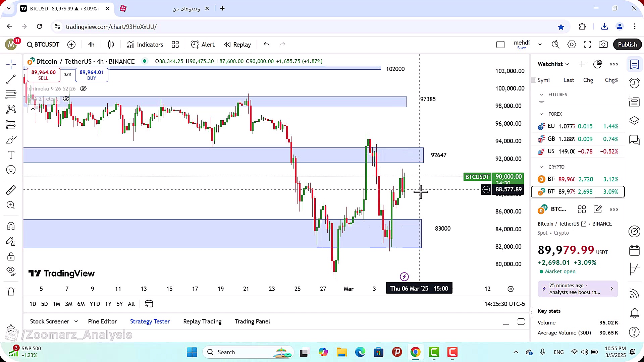Open the go to date calendar icon

click(x=149, y=304)
